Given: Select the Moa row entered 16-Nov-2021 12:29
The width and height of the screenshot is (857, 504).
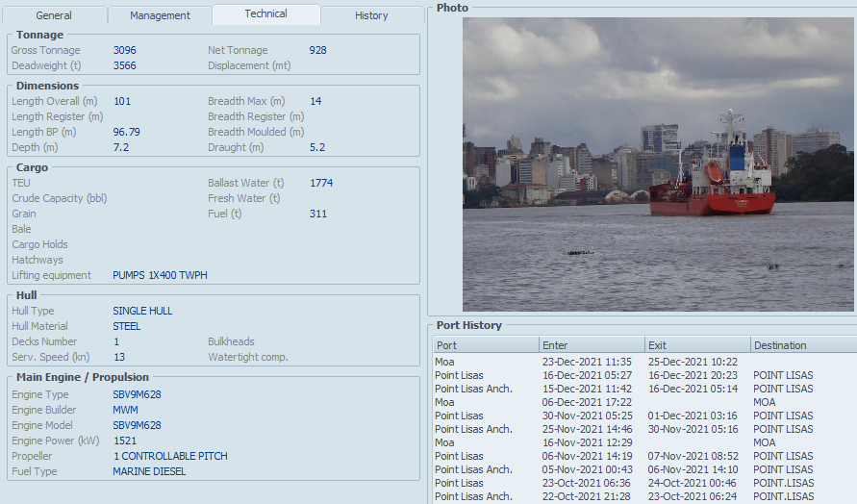Looking at the screenshot, I should click(645, 442).
